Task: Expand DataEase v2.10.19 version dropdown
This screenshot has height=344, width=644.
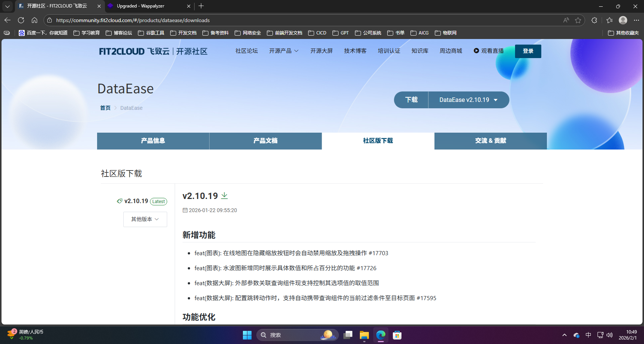Action: tap(469, 100)
